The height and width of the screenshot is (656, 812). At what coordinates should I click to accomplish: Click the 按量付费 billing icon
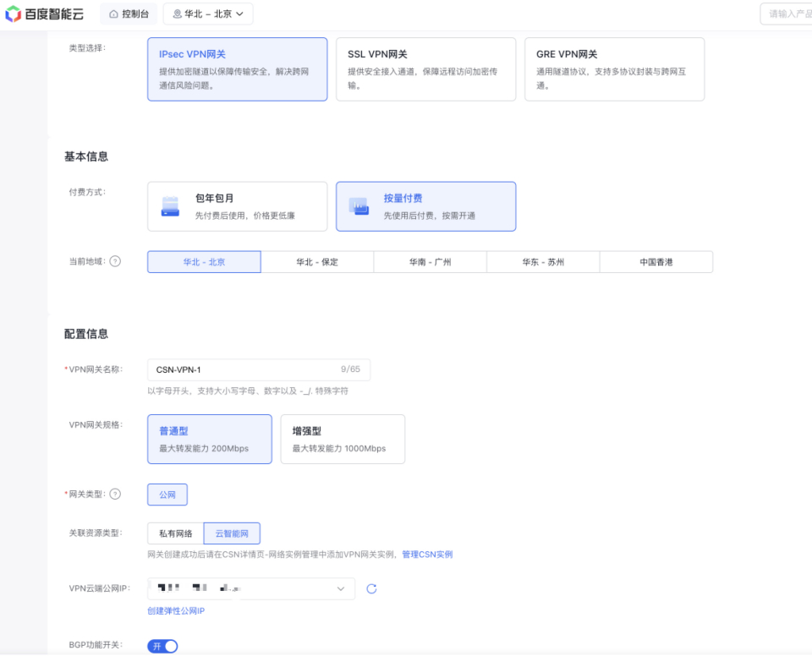tap(360, 206)
